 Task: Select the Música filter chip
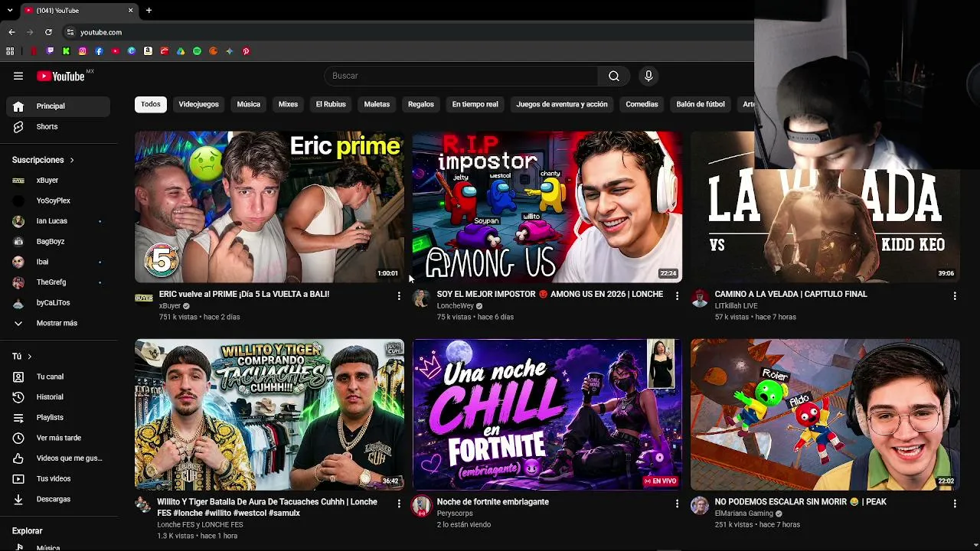249,104
